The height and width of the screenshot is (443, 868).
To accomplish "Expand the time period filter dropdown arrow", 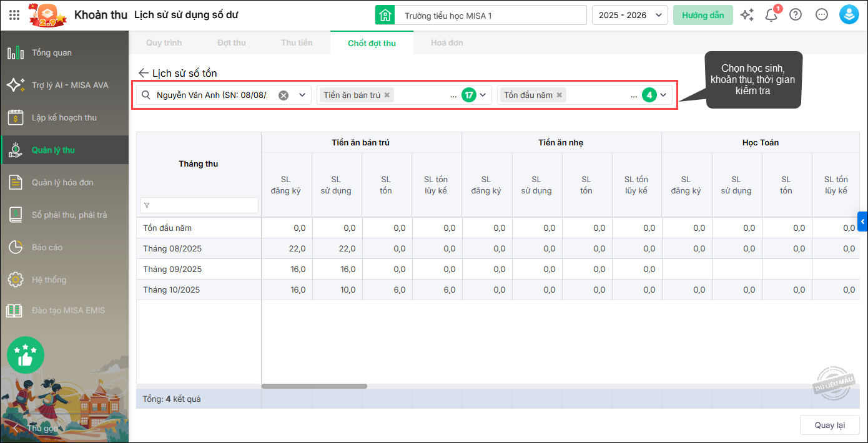I will 663,95.
